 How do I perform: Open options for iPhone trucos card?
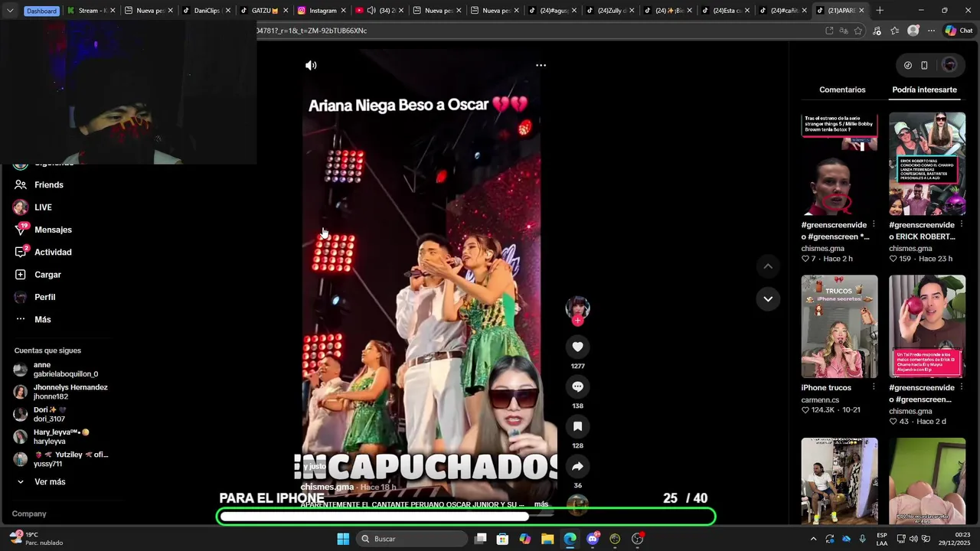(x=874, y=387)
